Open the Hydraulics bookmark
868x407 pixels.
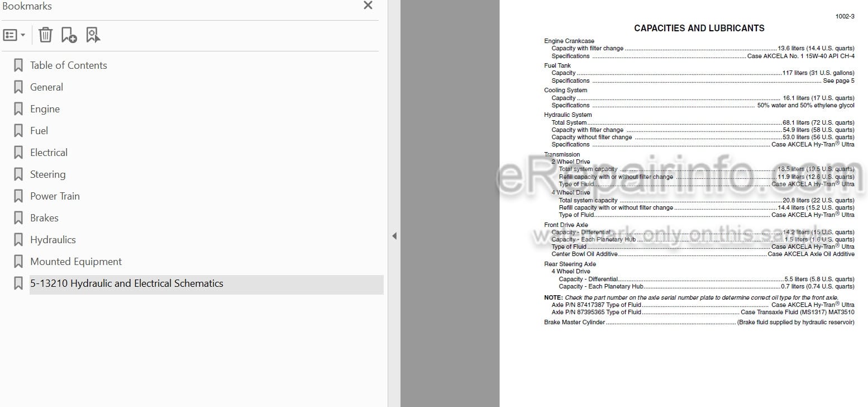click(x=53, y=240)
